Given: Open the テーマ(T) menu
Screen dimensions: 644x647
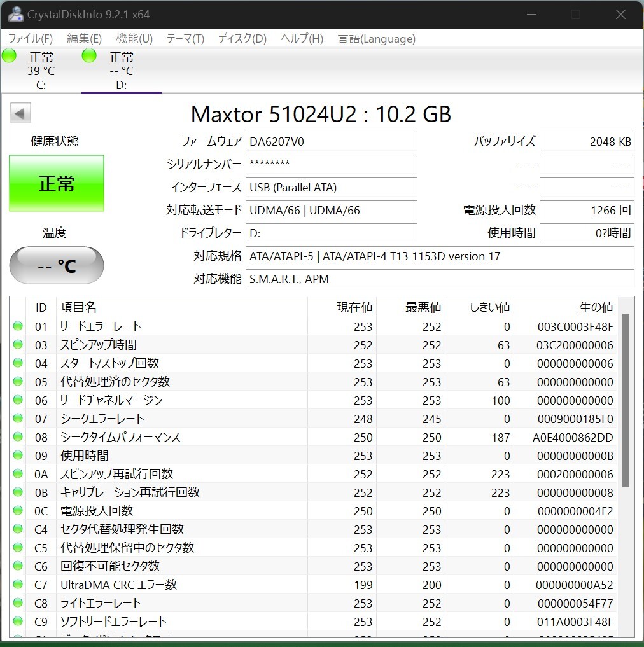Looking at the screenshot, I should coord(185,39).
